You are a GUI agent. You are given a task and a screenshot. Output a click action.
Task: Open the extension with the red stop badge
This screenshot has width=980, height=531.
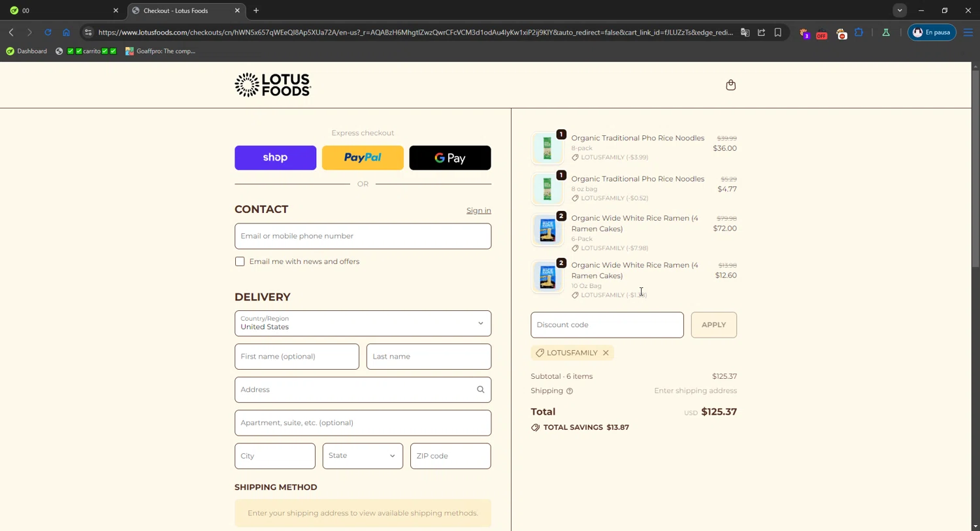point(841,33)
